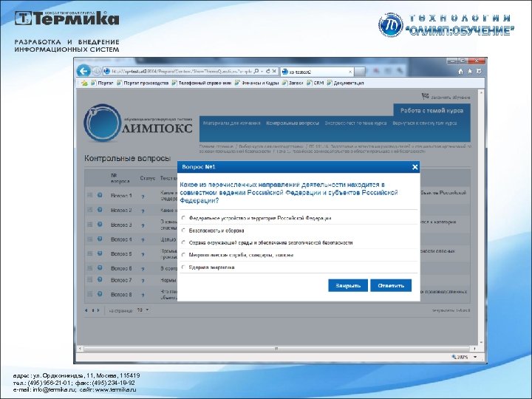Click the search magnifier in address bar

point(256,71)
